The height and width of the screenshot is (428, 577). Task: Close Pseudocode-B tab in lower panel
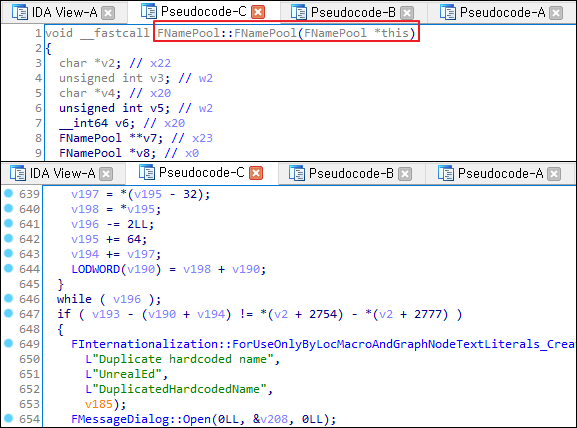coord(405,174)
